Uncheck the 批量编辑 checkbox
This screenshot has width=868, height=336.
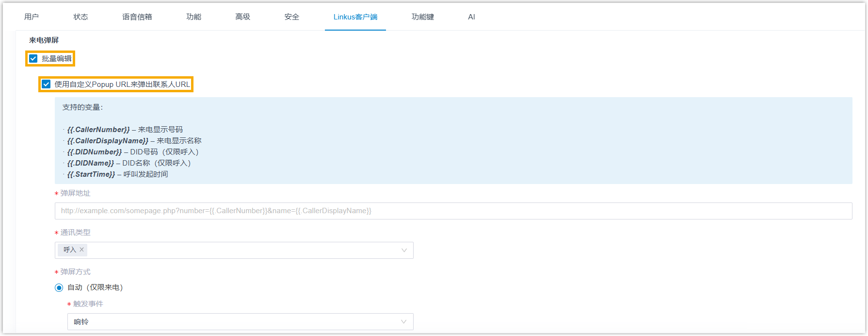click(33, 59)
